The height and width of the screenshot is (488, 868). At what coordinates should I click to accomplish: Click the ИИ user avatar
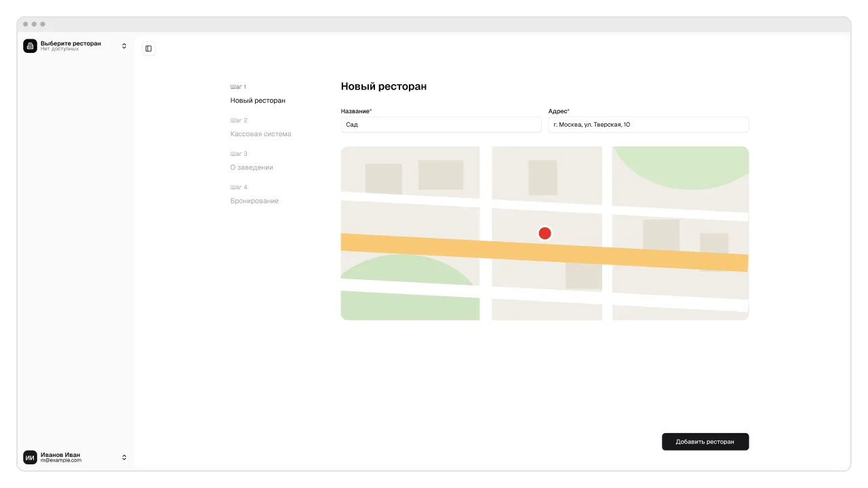30,457
